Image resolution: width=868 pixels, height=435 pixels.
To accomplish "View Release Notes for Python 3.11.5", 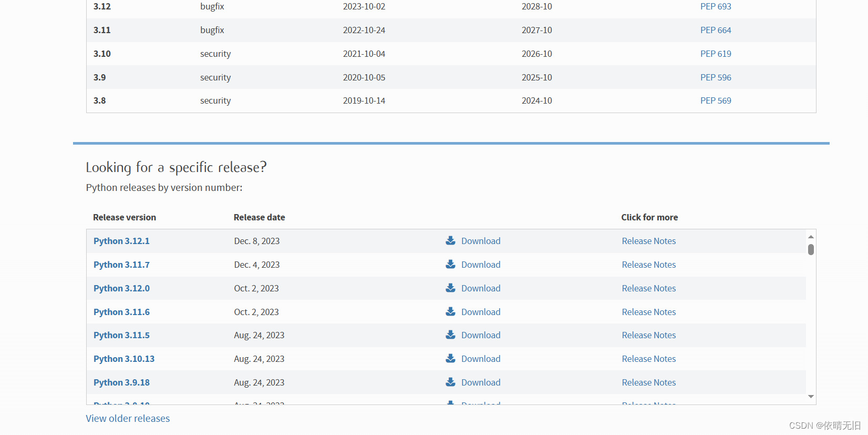I will pyautogui.click(x=649, y=335).
